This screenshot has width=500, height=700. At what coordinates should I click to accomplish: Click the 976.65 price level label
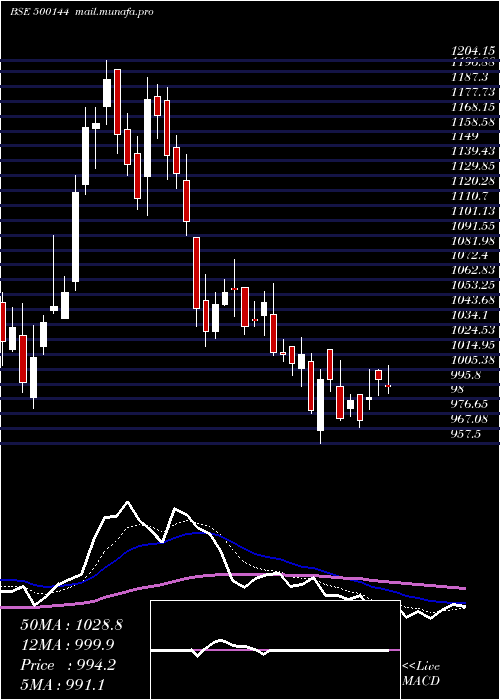point(470,404)
